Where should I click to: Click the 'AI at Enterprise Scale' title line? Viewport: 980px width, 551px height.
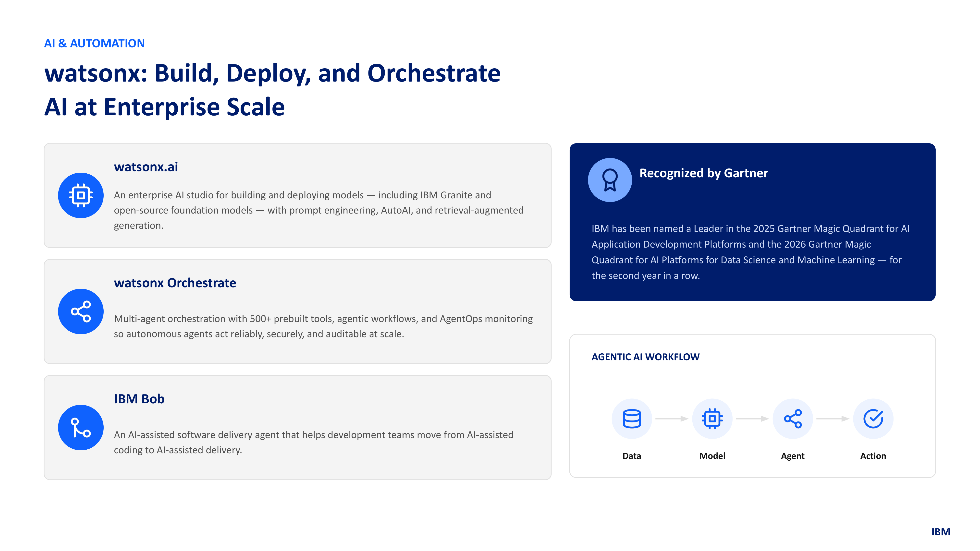tap(164, 107)
